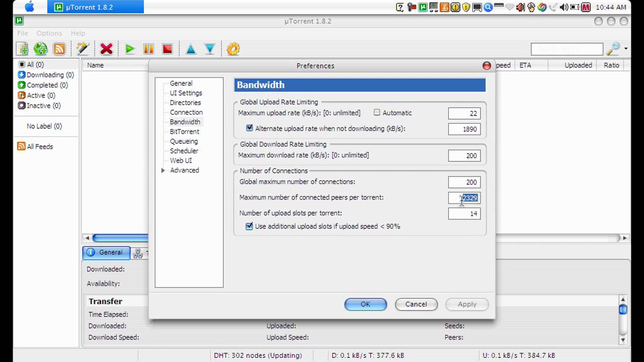Click the yellow shield tray icon
Viewport: 644px width, 362px height.
click(466, 7)
